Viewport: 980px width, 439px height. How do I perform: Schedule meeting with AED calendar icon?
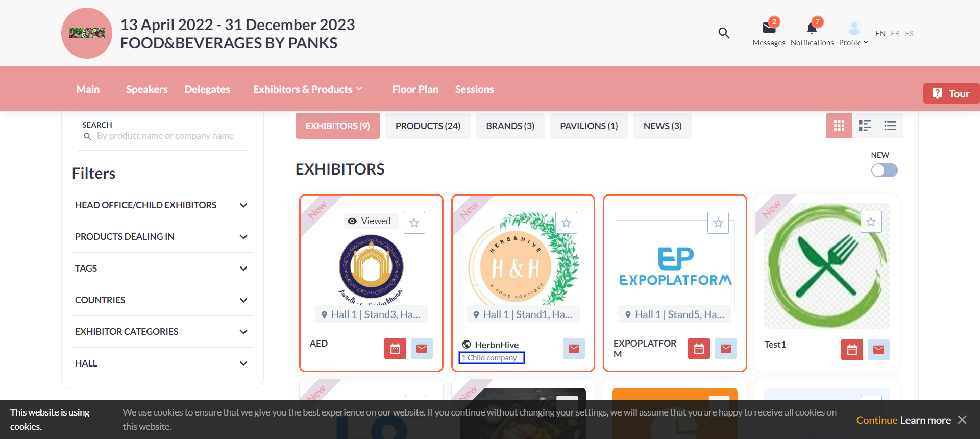(x=395, y=349)
